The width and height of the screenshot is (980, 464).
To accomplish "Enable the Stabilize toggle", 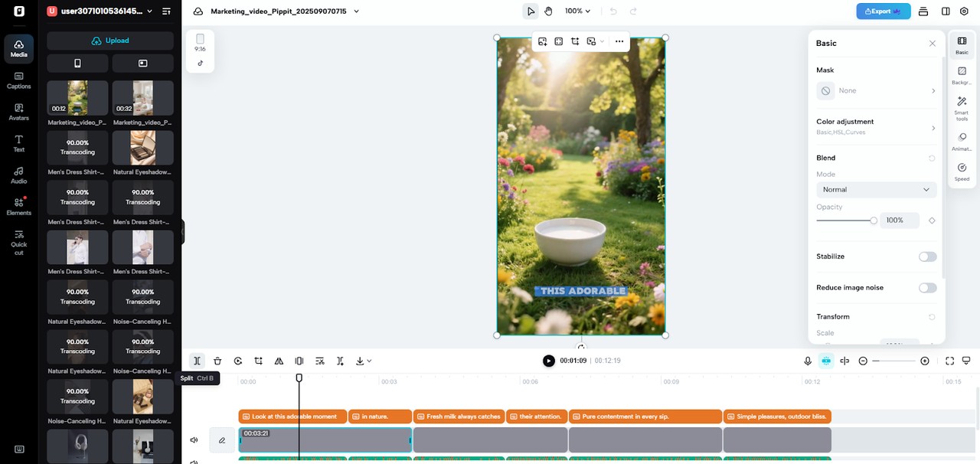I will coord(927,257).
